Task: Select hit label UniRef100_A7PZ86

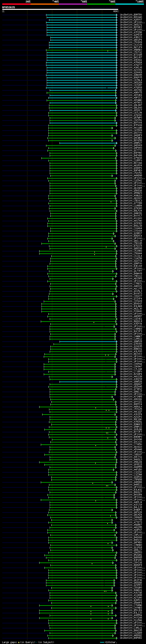Action: [x=131, y=32]
